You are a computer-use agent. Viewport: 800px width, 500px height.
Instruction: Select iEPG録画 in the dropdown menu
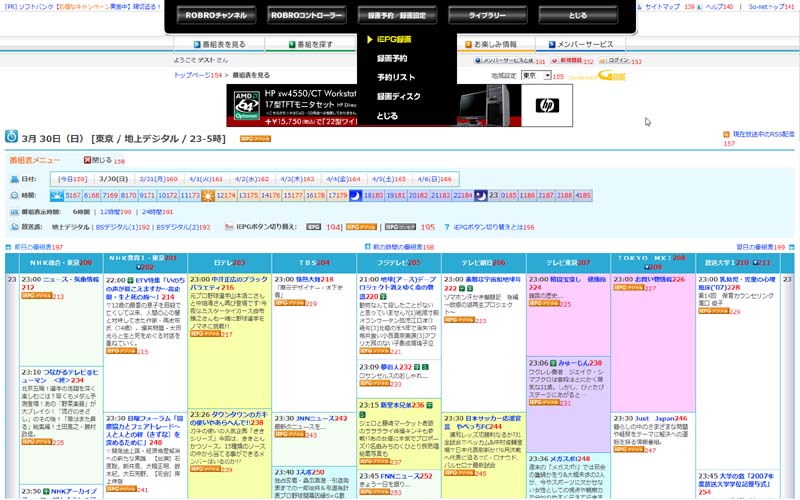394,39
